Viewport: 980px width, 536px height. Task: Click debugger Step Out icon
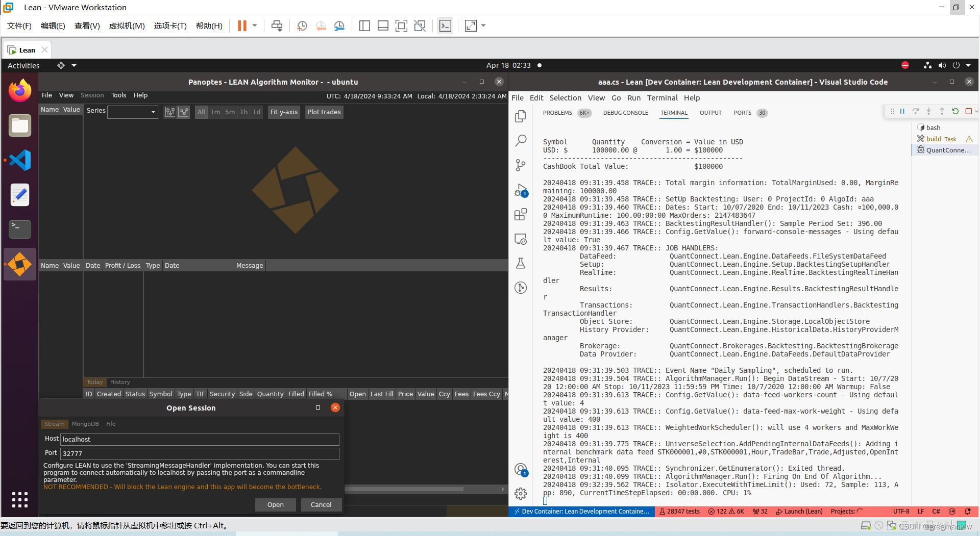pyautogui.click(x=942, y=111)
